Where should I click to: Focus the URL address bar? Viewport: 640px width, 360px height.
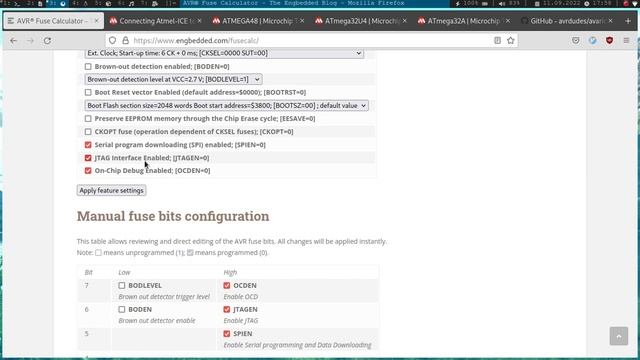click(310, 40)
